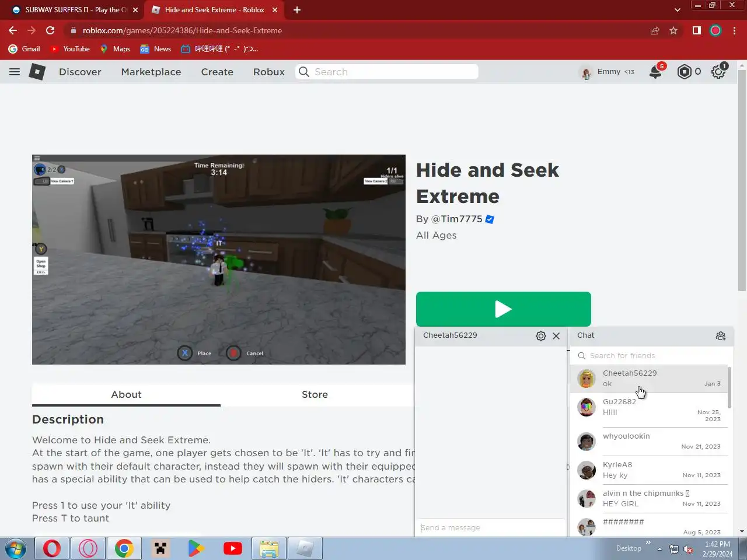Expand the Desktop toolbar chevron
The image size is (747, 560).
(x=648, y=542)
